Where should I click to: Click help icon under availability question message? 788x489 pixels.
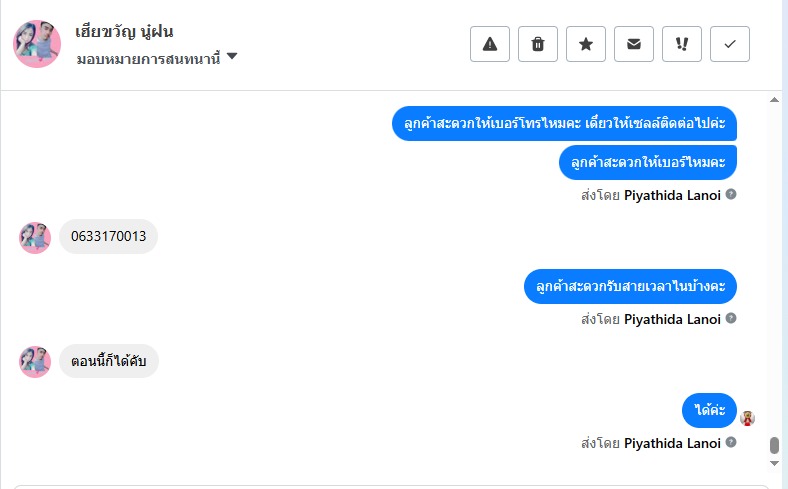(x=731, y=318)
